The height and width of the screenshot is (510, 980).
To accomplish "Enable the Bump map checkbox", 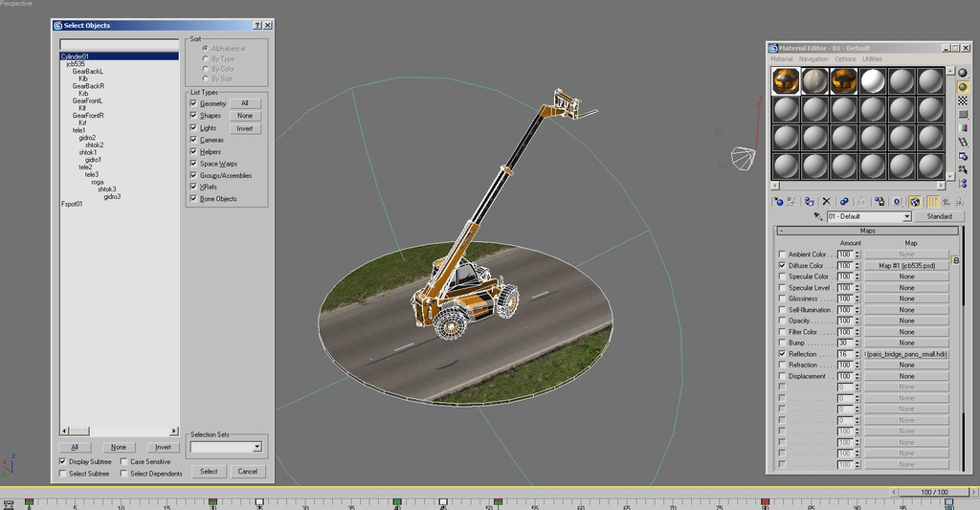I will click(x=782, y=343).
